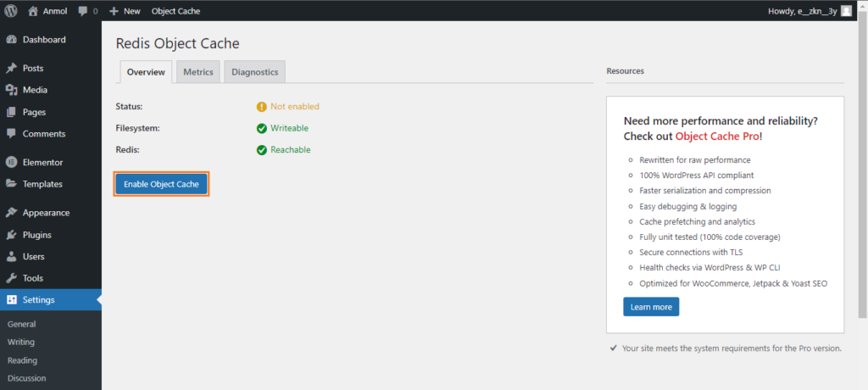The width and height of the screenshot is (868, 390).
Task: Click the Templates folder icon
Action: click(x=11, y=185)
